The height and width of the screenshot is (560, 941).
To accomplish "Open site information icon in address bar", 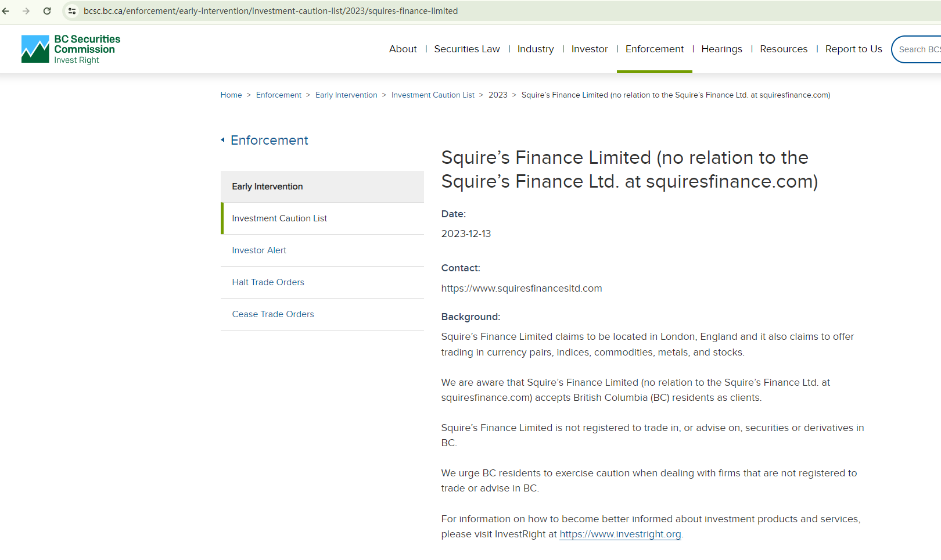I will tap(72, 11).
